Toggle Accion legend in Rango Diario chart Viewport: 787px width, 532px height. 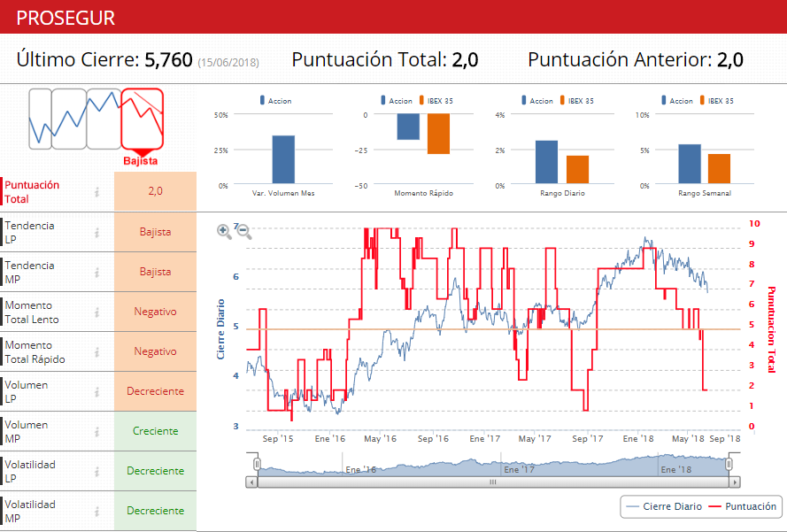[x=537, y=101]
